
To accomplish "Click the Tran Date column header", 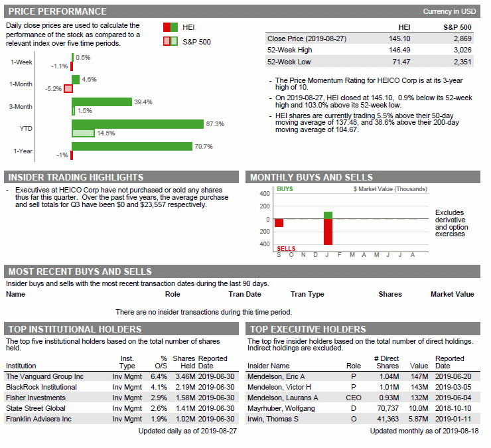I will coord(245,295).
